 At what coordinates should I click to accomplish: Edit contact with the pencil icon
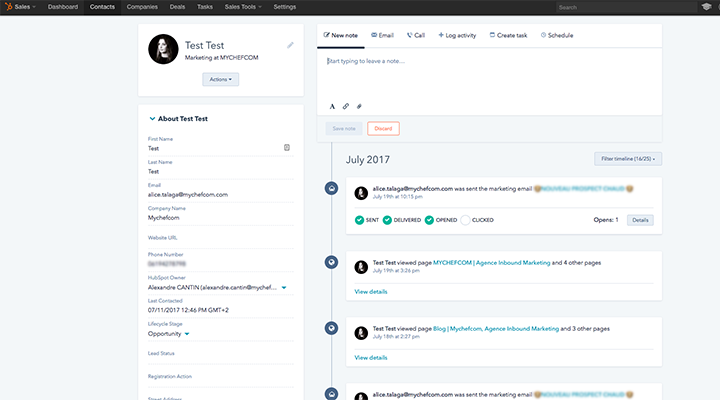[x=290, y=45]
